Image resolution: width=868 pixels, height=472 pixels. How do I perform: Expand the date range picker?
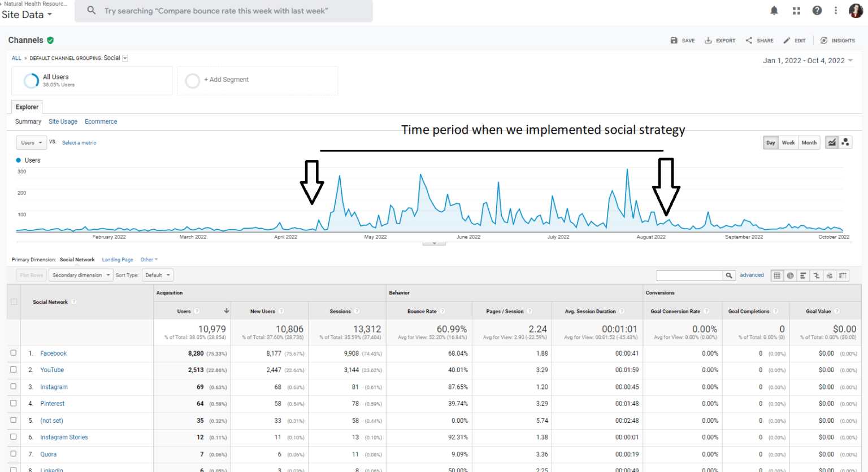click(x=808, y=61)
